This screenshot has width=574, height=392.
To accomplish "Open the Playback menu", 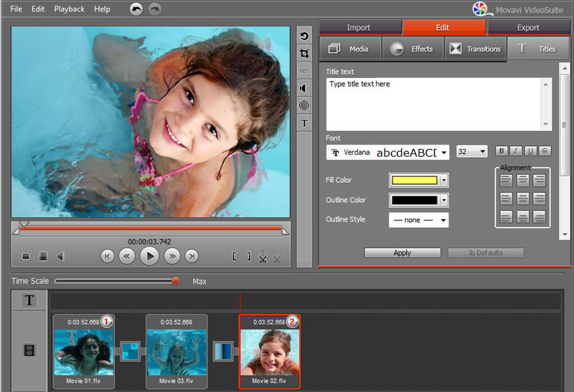I will 69,9.
